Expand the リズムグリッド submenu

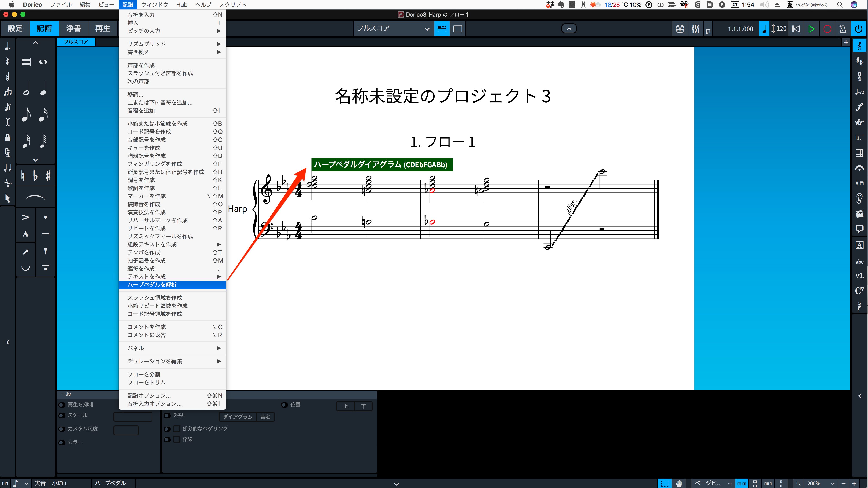click(x=172, y=44)
